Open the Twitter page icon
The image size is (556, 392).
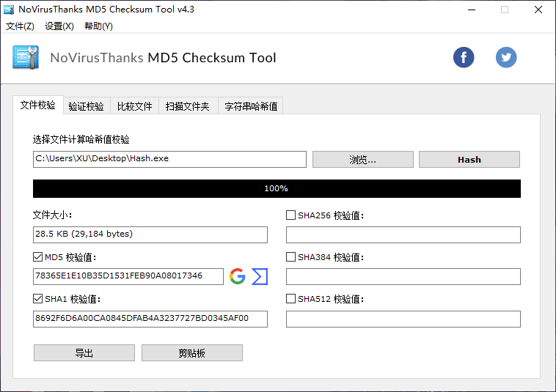coord(506,57)
